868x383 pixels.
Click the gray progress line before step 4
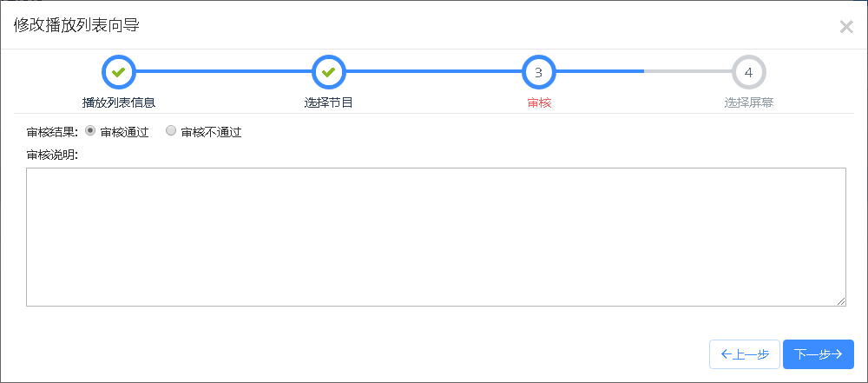click(x=687, y=72)
